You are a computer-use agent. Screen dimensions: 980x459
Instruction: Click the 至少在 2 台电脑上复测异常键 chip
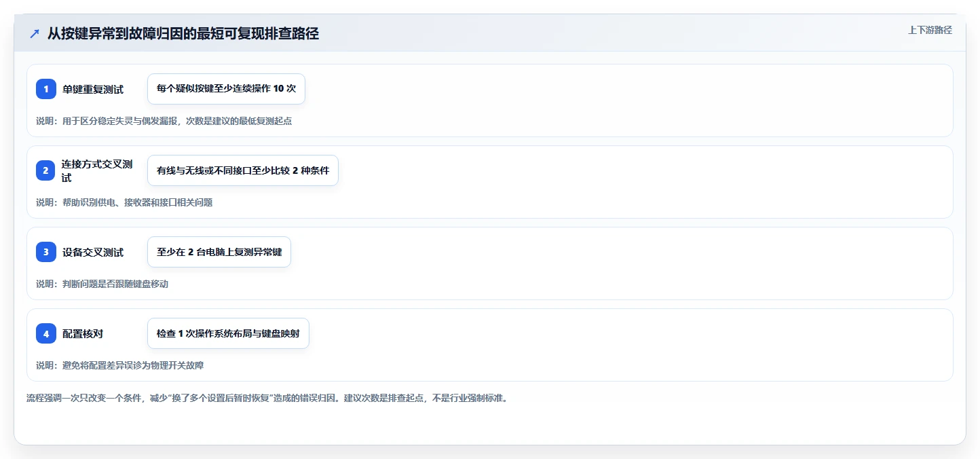(x=219, y=252)
